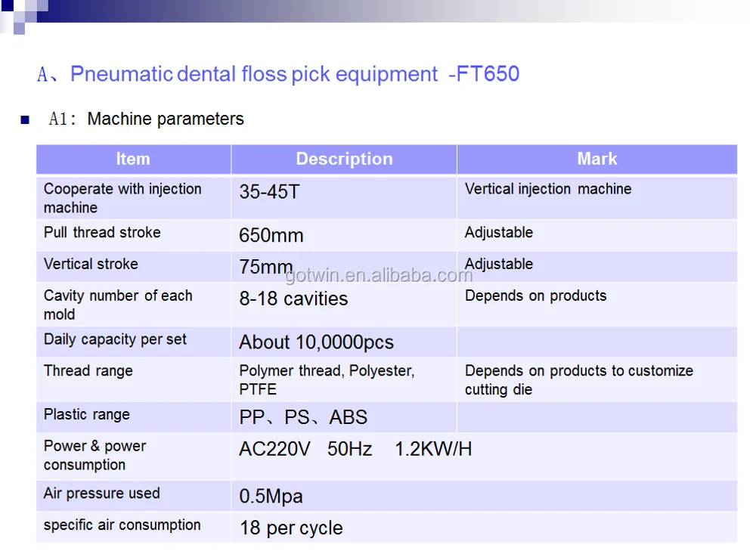Click the slide title mentioning FT650
Image resolution: width=756 pixels, height=551 pixels.
(278, 74)
